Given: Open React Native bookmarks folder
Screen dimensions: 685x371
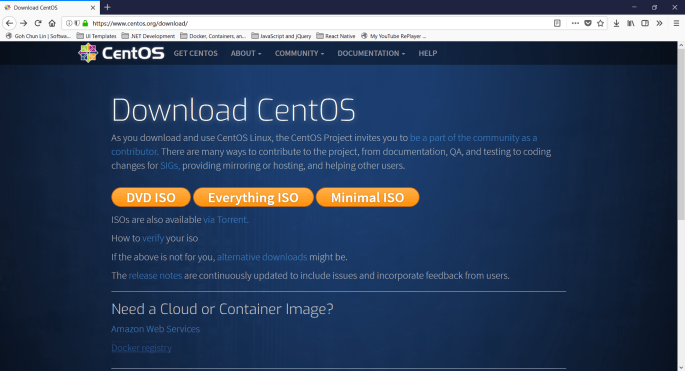Looking at the screenshot, I should pos(336,36).
